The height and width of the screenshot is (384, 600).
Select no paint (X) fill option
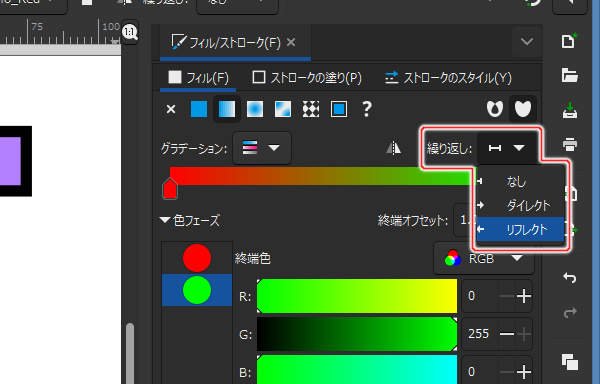click(x=171, y=109)
